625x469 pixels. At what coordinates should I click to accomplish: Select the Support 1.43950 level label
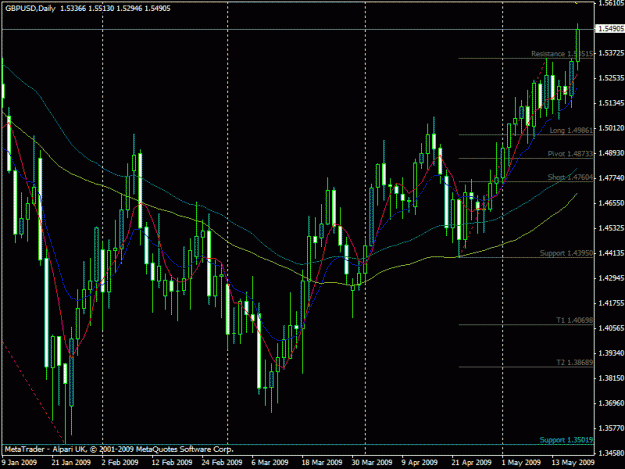click(x=566, y=253)
